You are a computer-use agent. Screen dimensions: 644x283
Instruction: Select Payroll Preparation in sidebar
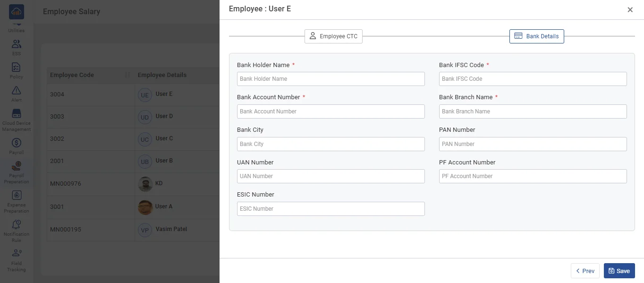click(17, 167)
